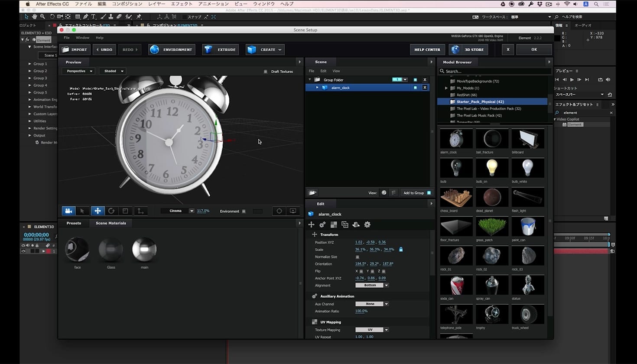This screenshot has width=637, height=364.
Task: Click the sphere view icon in Scene panel
Action: pos(384,193)
